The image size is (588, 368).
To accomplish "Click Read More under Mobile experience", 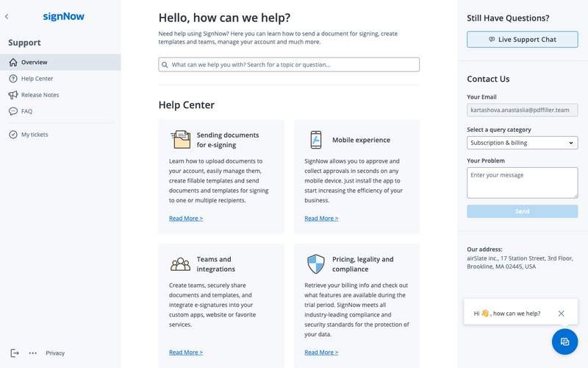I will pyautogui.click(x=321, y=219).
